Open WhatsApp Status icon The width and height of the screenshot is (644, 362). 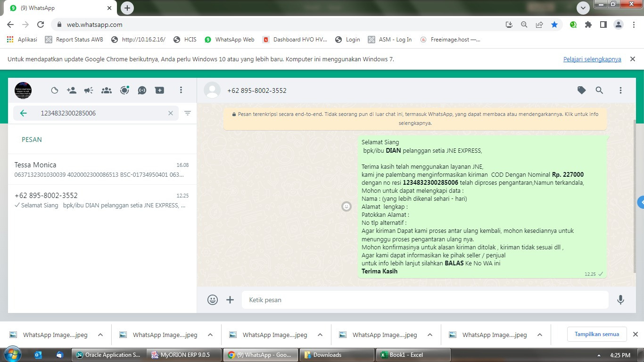[54, 90]
